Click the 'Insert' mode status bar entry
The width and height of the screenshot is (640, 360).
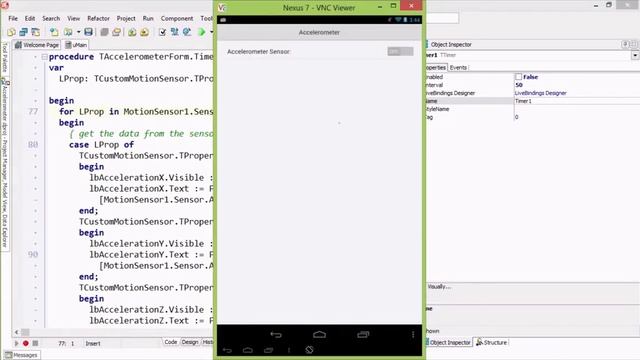click(x=93, y=344)
